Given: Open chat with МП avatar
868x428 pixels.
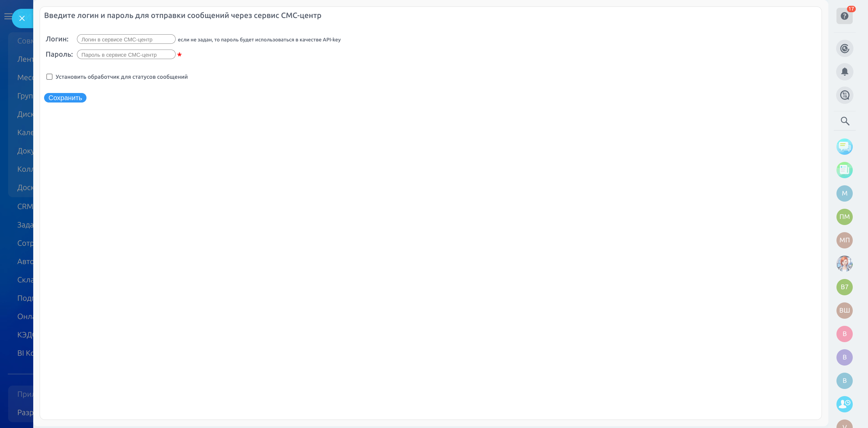Looking at the screenshot, I should point(845,240).
